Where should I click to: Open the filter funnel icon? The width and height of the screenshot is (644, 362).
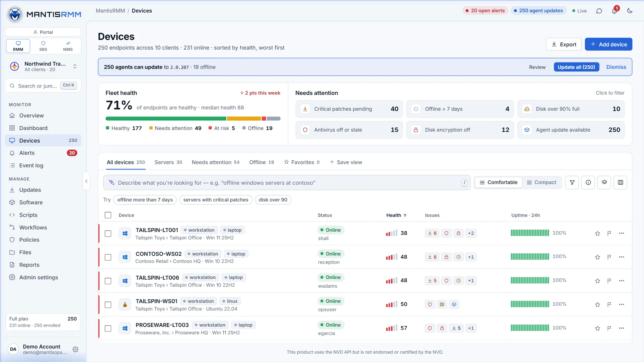point(572,182)
